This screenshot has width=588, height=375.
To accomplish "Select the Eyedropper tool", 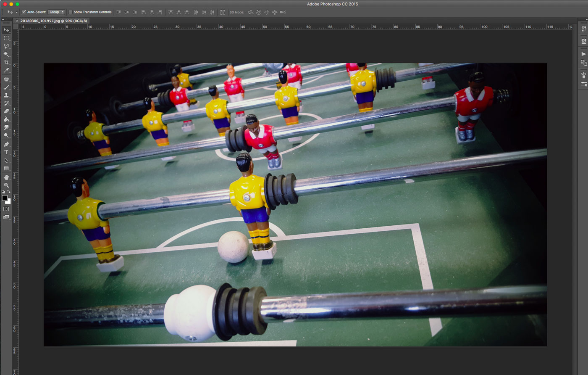I will (x=6, y=71).
